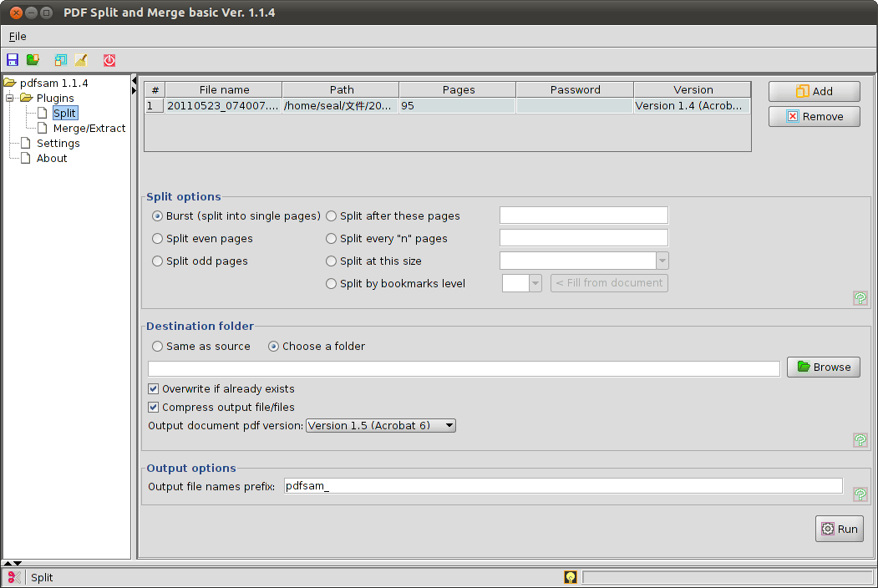Open the Split at this size dropdown
The width and height of the screenshot is (878, 588).
(662, 261)
